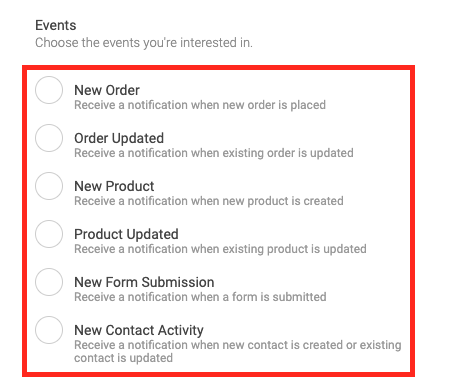Click description about existing product updated

coord(220,249)
